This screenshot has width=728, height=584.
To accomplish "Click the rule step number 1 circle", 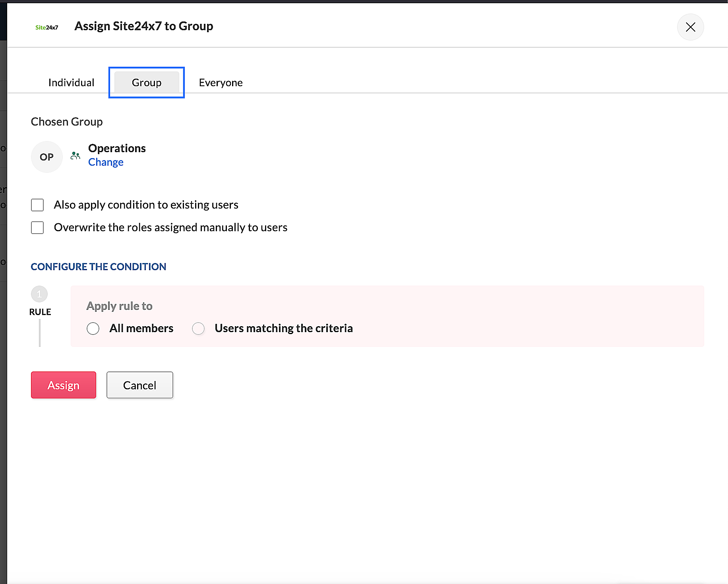I will coord(39,294).
